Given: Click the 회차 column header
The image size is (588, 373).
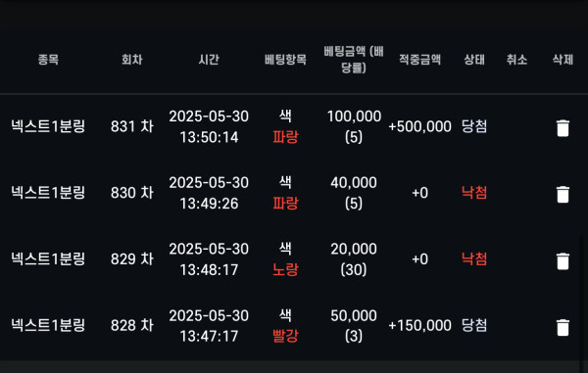Looking at the screenshot, I should (132, 60).
